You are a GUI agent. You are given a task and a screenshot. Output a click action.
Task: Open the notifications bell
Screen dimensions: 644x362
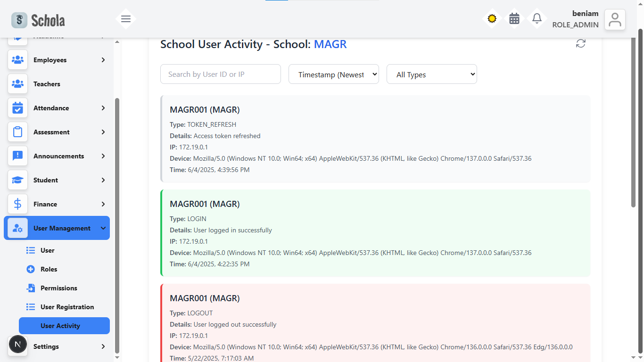pos(537,19)
